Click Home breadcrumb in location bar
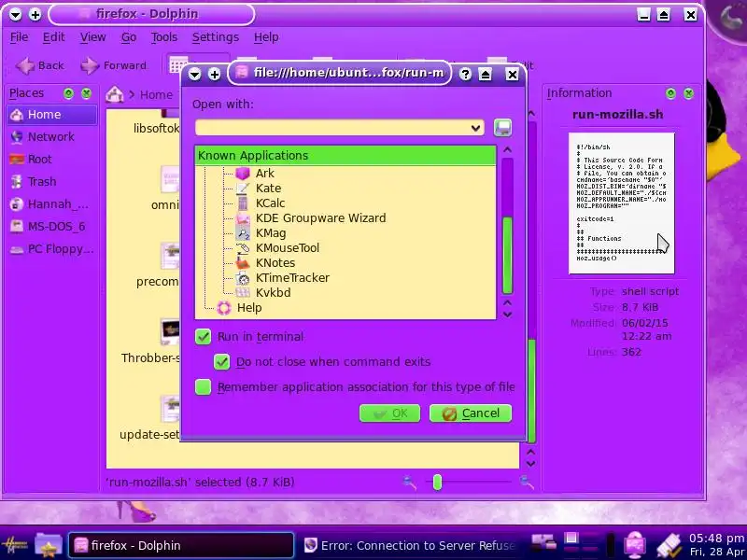This screenshot has height=560, width=747. tap(156, 95)
